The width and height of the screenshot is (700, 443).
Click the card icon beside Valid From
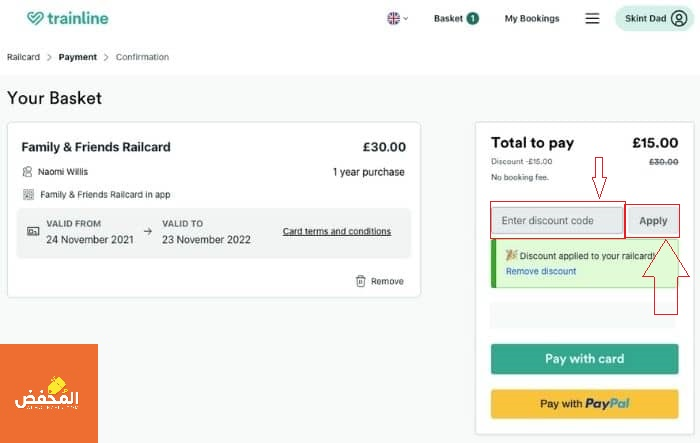pos(33,231)
